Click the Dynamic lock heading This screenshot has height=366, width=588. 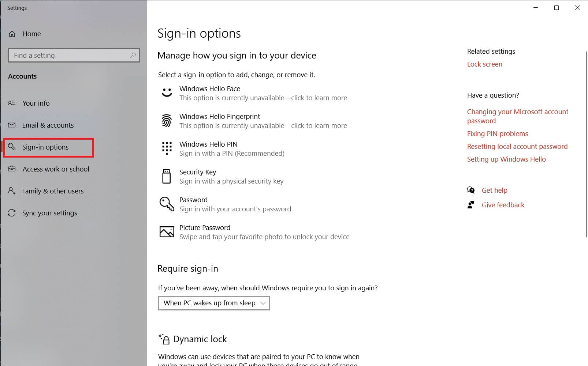click(x=200, y=339)
